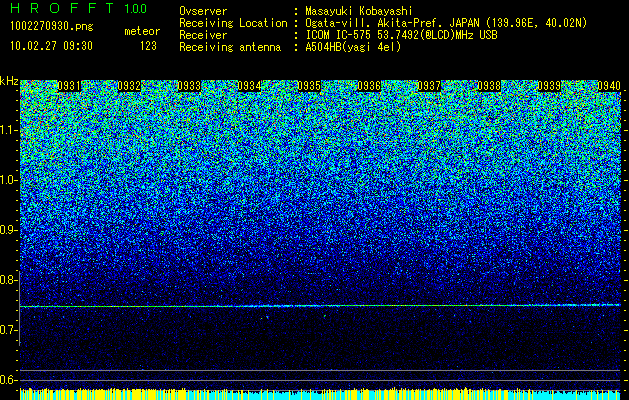This screenshot has height=400, width=629.
Task: Click the 0937 time marker
Action: click(x=429, y=86)
